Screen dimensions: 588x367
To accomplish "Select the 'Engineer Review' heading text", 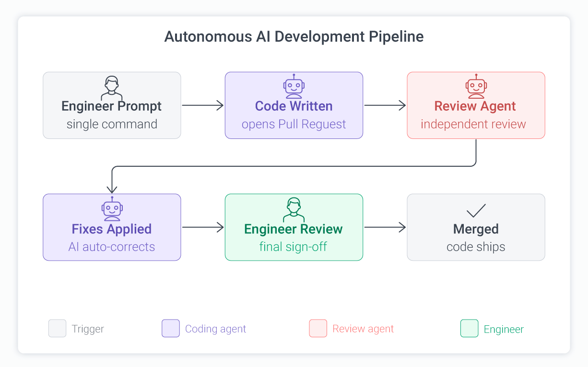I will coord(294,229).
